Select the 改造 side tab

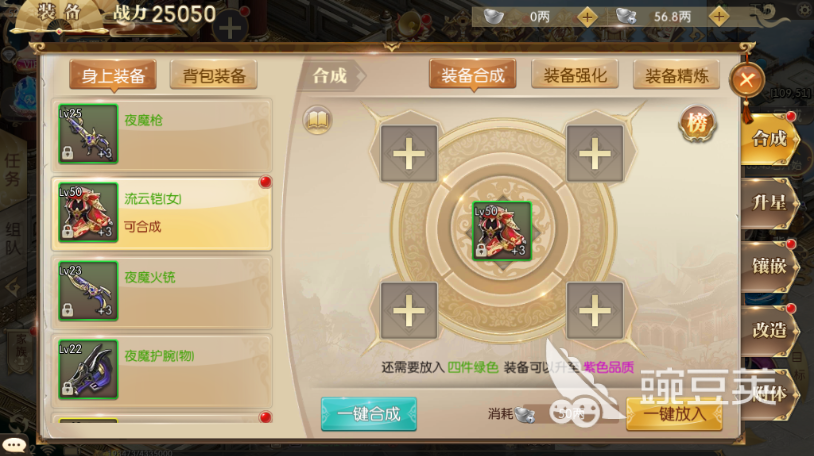pyautogui.click(x=769, y=330)
